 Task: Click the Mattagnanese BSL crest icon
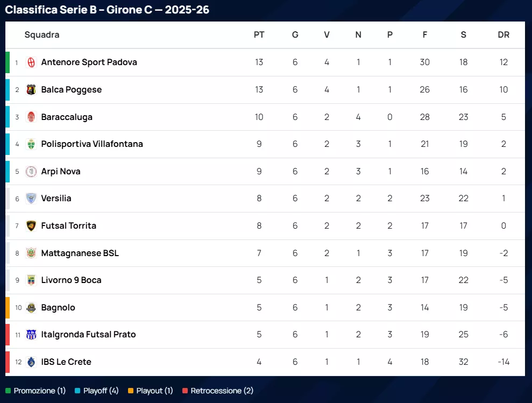click(x=31, y=253)
